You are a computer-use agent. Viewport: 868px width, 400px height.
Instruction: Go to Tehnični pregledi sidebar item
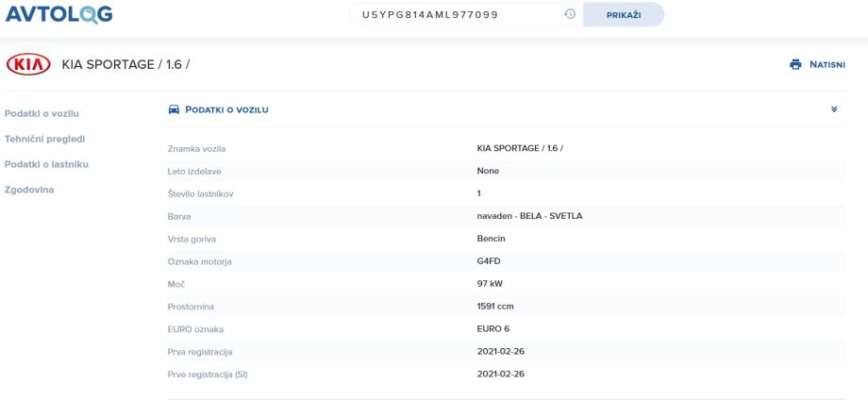(x=45, y=139)
